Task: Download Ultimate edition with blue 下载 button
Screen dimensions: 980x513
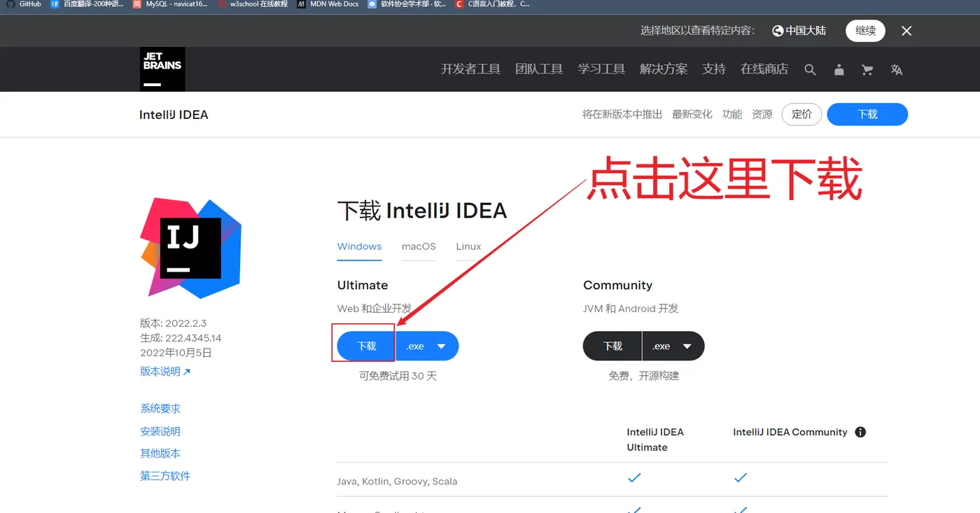Action: 367,346
